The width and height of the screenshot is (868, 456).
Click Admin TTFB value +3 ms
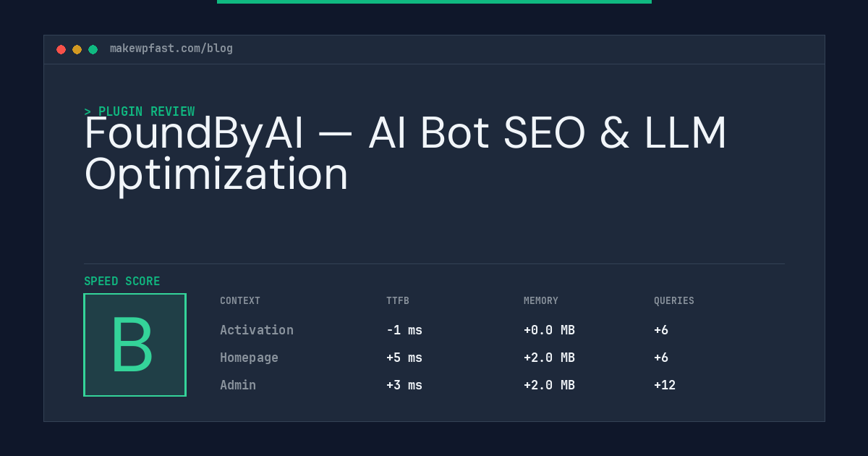[x=404, y=385]
